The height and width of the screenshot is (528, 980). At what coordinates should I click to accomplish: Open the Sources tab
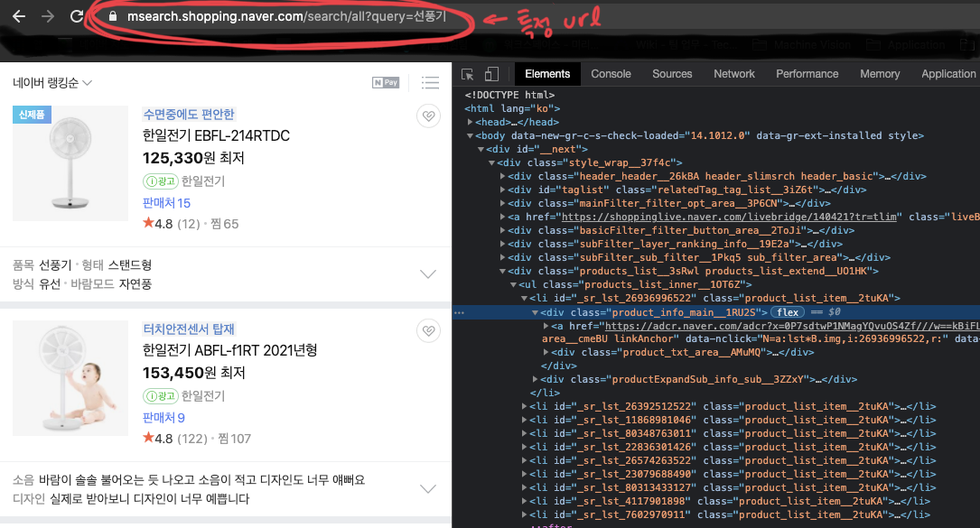pyautogui.click(x=672, y=74)
